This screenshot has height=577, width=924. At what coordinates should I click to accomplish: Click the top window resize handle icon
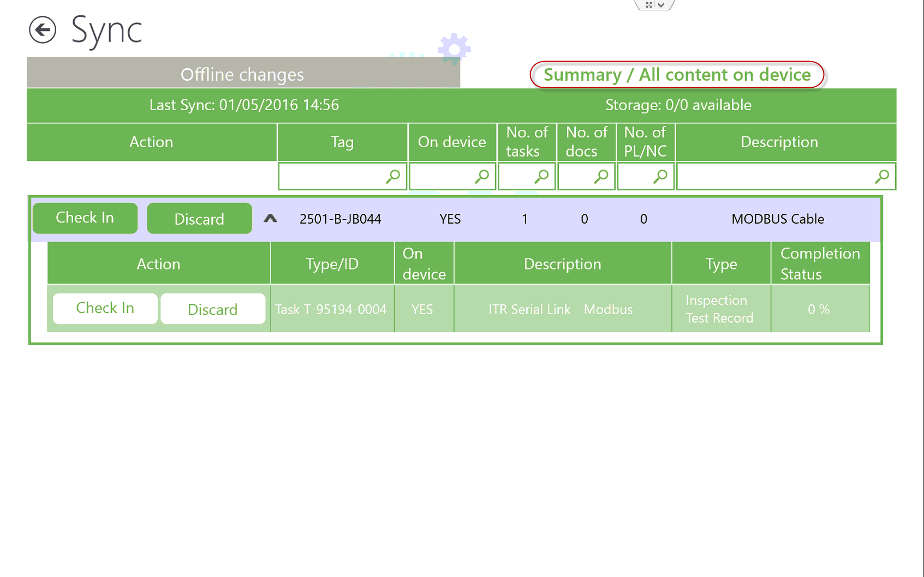[648, 5]
